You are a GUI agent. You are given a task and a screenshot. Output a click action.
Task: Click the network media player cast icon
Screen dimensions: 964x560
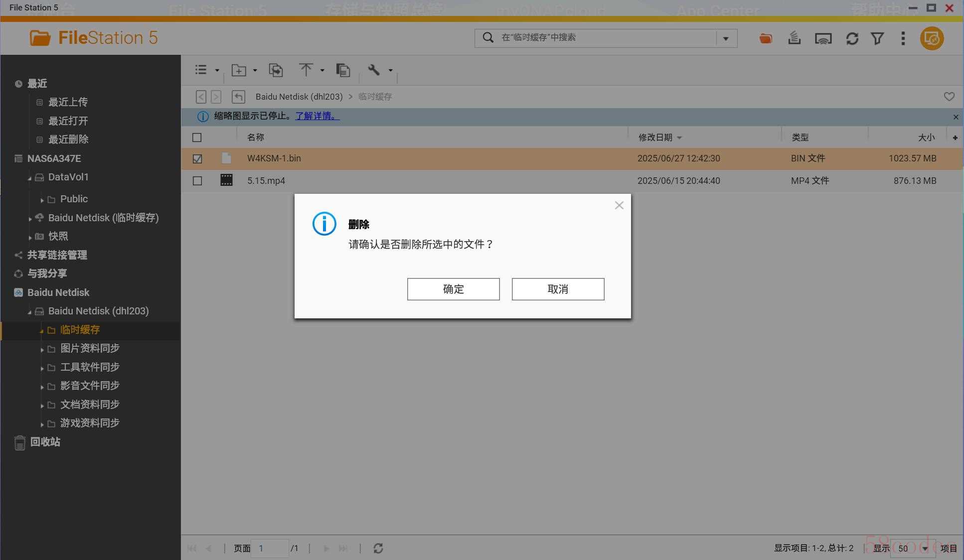[823, 38]
